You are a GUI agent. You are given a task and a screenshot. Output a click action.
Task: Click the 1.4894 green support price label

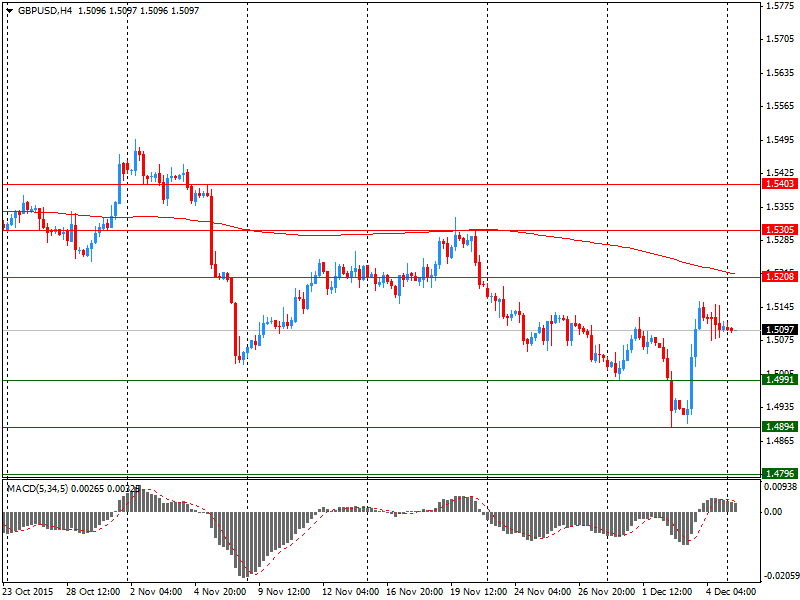click(x=779, y=427)
